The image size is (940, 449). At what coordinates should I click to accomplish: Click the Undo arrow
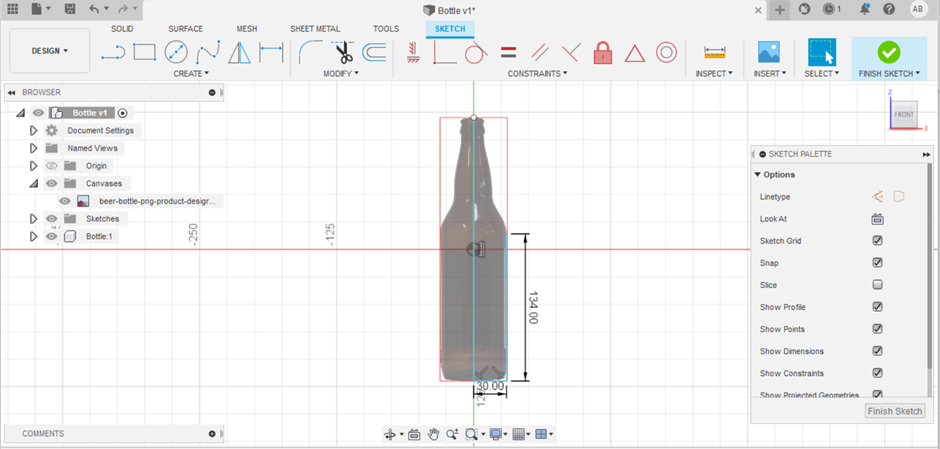point(94,9)
